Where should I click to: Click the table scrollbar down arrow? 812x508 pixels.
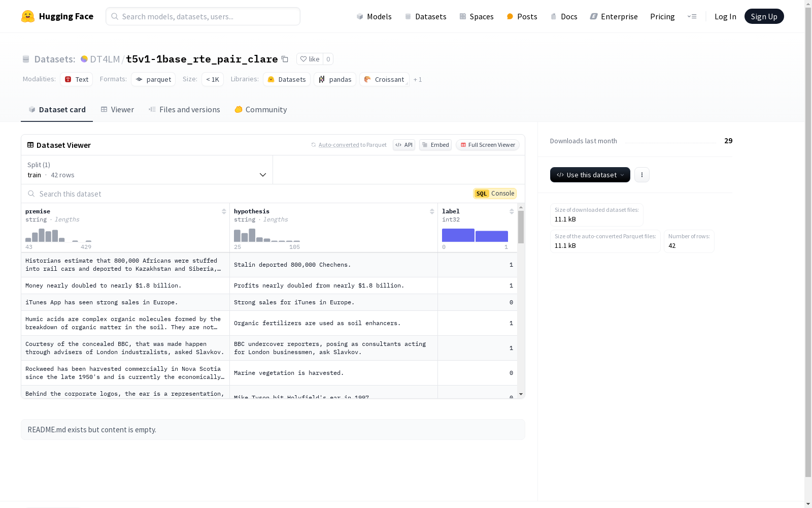click(x=521, y=394)
